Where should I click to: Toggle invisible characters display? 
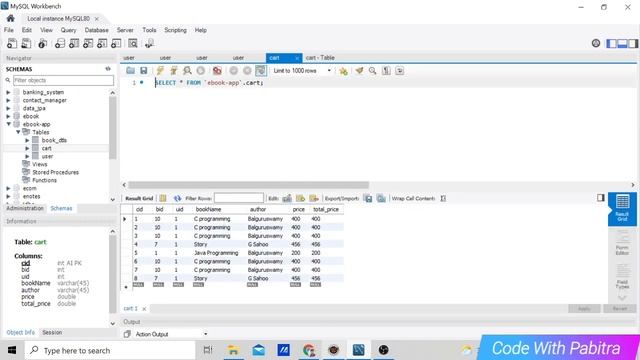pos(386,71)
